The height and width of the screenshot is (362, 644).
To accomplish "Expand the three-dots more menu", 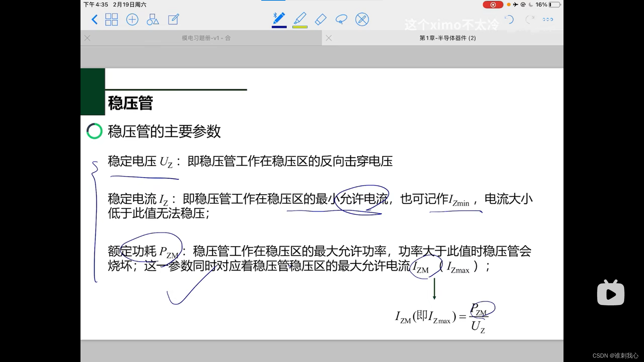I will pyautogui.click(x=548, y=19).
